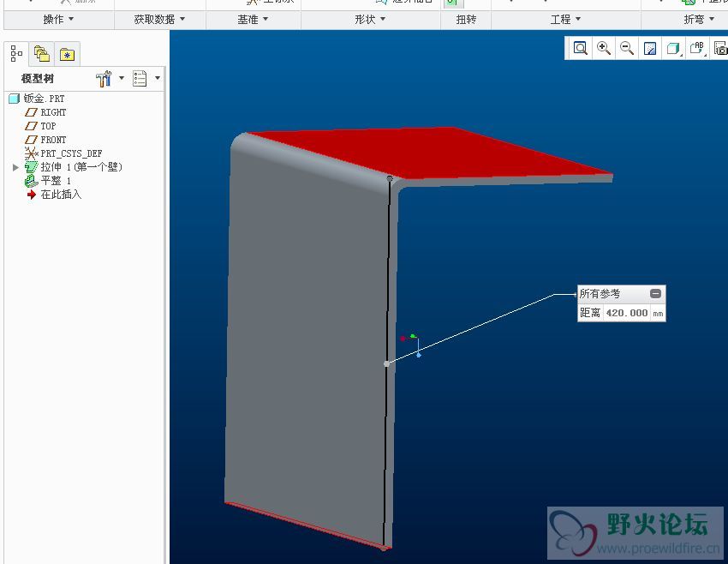The image size is (728, 564).
Task: Switch to the folder browser tab
Action: (x=41, y=54)
